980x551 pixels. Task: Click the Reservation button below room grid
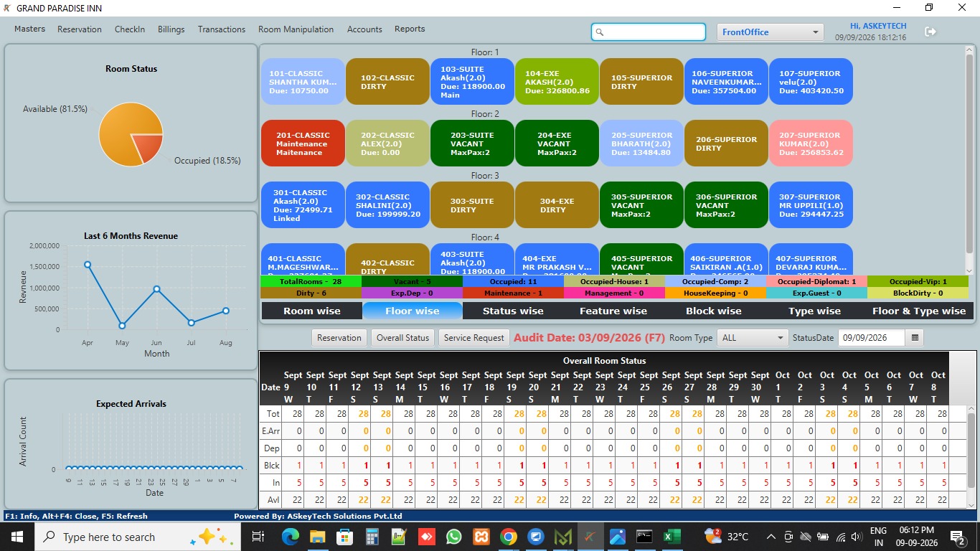339,337
